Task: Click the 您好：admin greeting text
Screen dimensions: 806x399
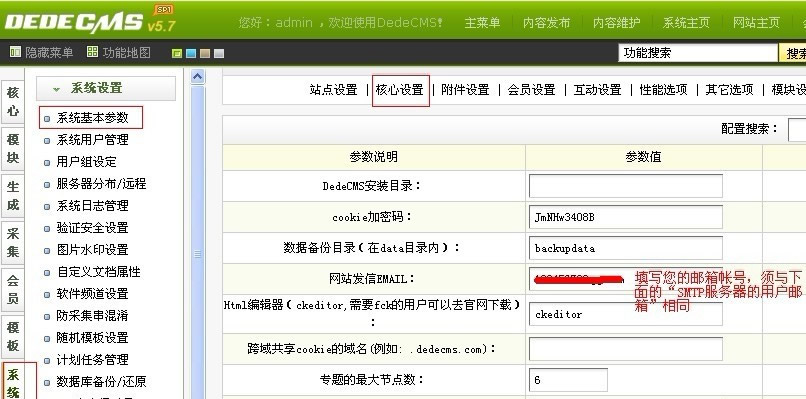Action: coord(275,23)
